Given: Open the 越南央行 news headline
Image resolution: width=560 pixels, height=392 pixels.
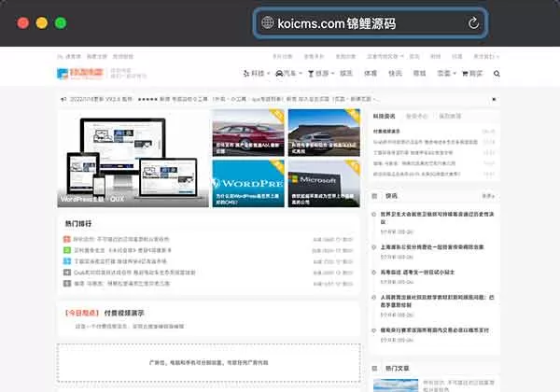Looking at the screenshot, I should pos(435,330).
